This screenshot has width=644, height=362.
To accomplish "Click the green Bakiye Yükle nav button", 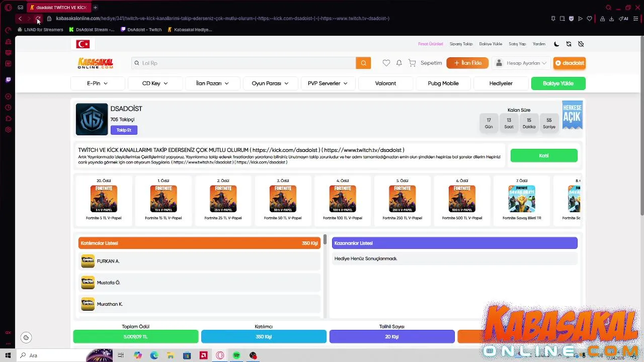I will [558, 83].
